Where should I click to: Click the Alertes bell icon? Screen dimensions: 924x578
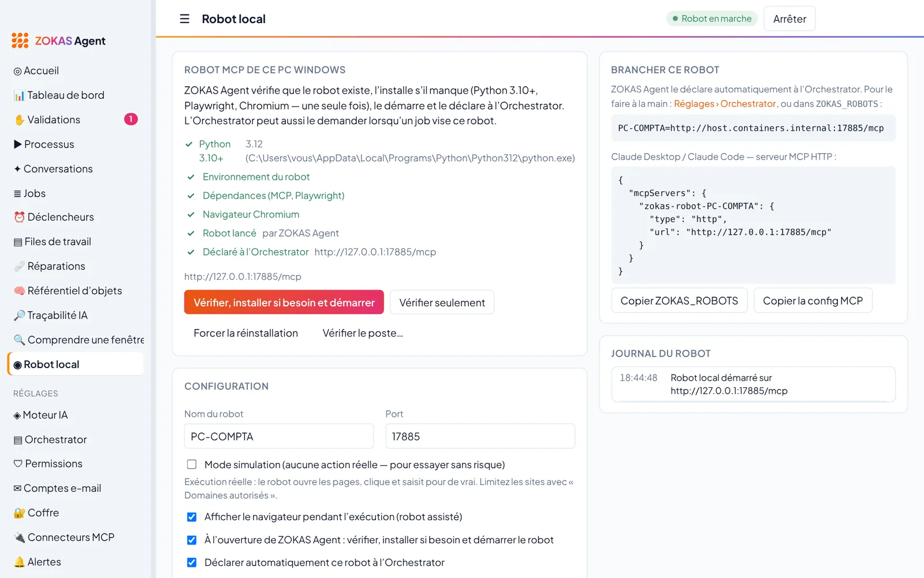tap(19, 562)
